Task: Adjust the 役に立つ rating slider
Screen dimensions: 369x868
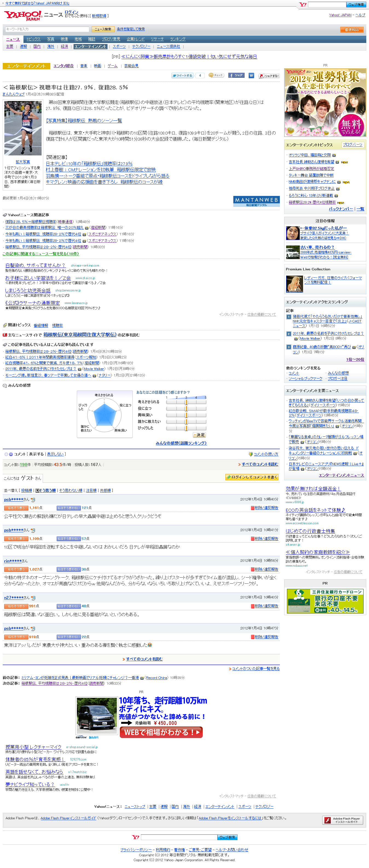Action: [186, 408]
